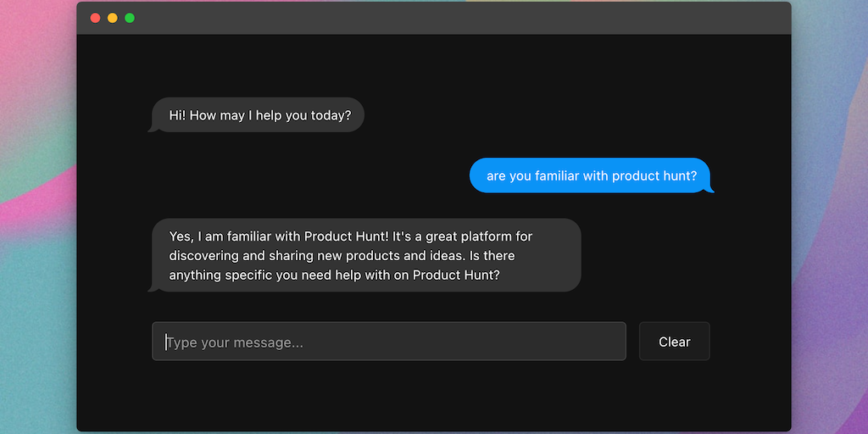Click the tail of the greeting bubble
868x434 pixels.
coord(153,128)
